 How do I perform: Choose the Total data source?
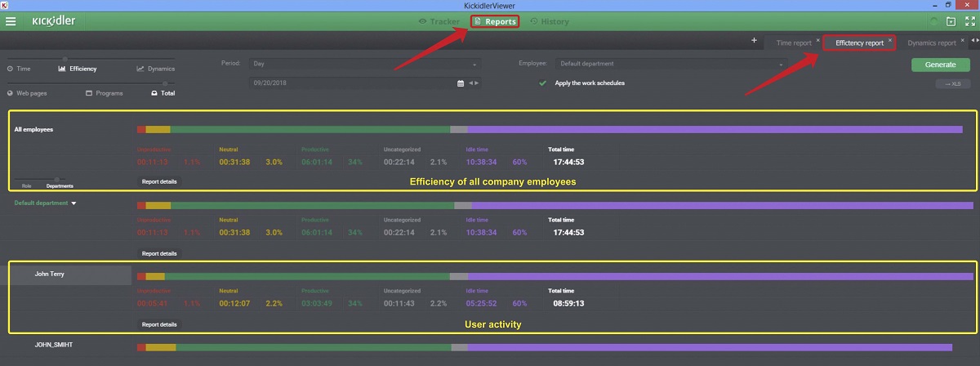(163, 93)
